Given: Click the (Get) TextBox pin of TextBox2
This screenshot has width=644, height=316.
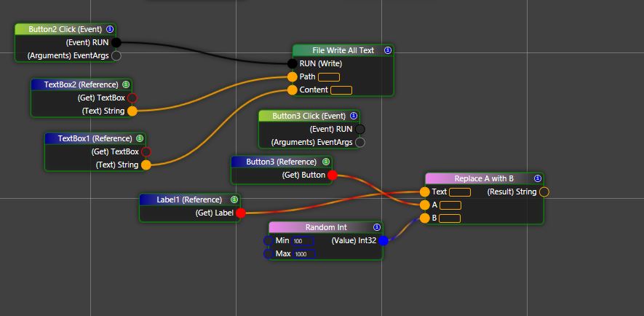Looking at the screenshot, I should pyautogui.click(x=132, y=98).
